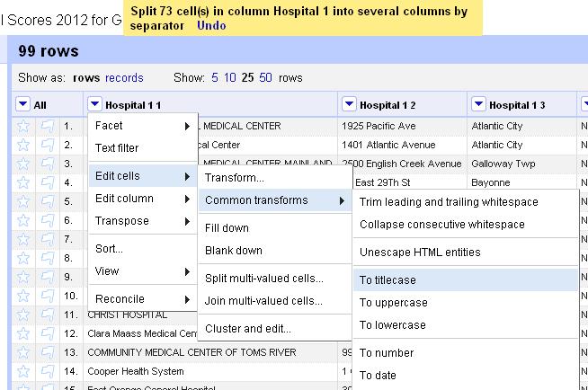Star row 1 with the star icon

[x=23, y=126]
